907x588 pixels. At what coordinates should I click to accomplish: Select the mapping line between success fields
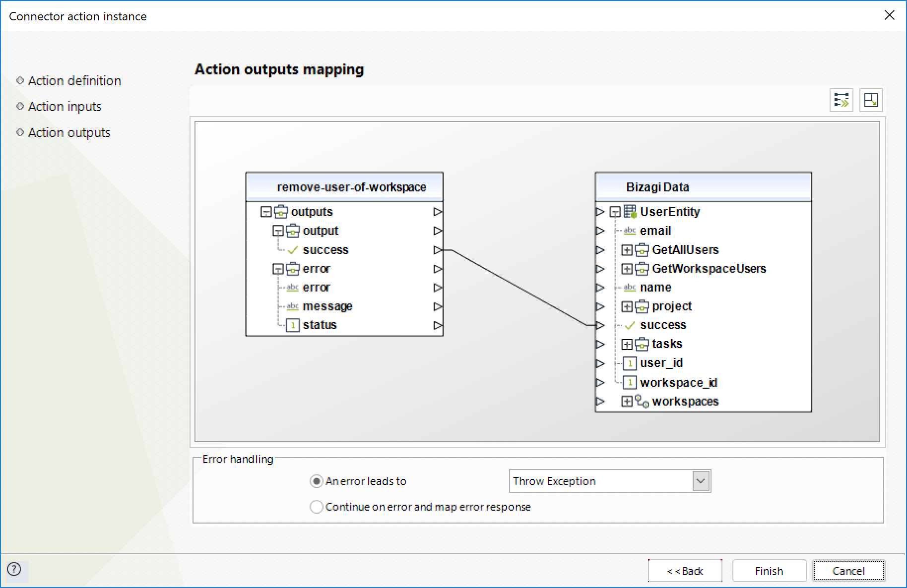click(x=519, y=288)
